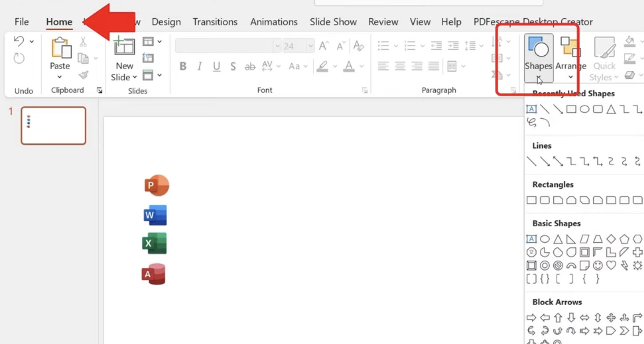Toggle Justify alignment for paragraph
The height and width of the screenshot is (344, 644).
434,66
